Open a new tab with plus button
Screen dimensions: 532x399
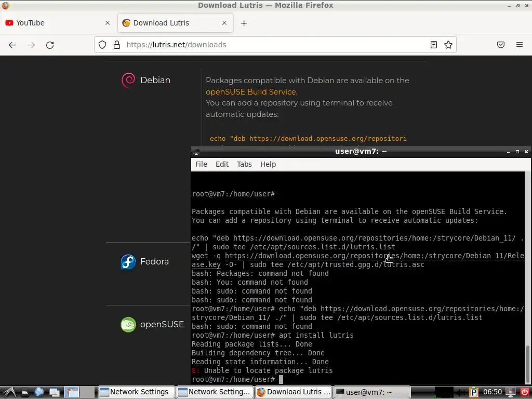244,23
